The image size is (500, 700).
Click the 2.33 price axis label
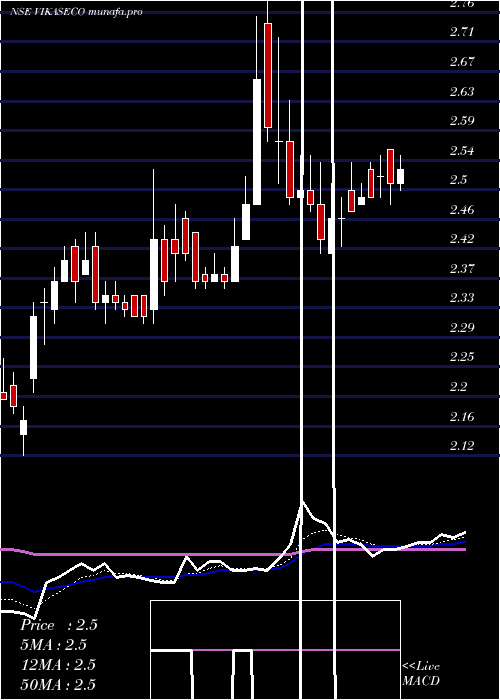pyautogui.click(x=461, y=298)
